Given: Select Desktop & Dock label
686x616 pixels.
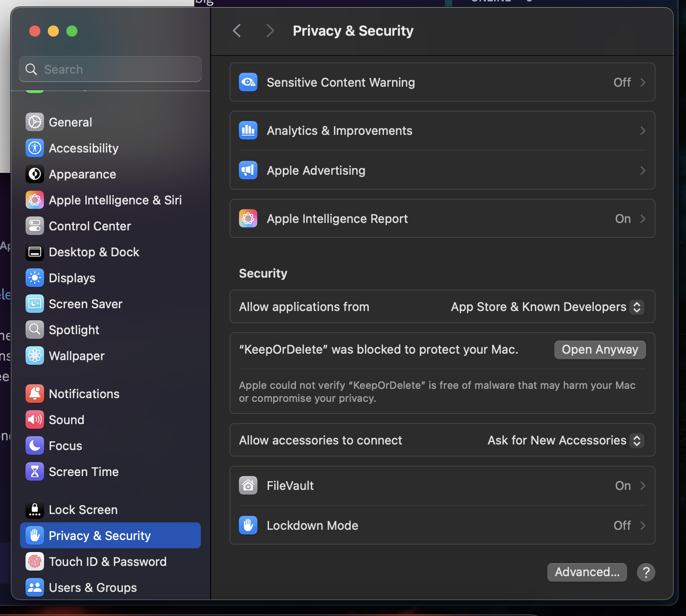Looking at the screenshot, I should click(x=94, y=252).
